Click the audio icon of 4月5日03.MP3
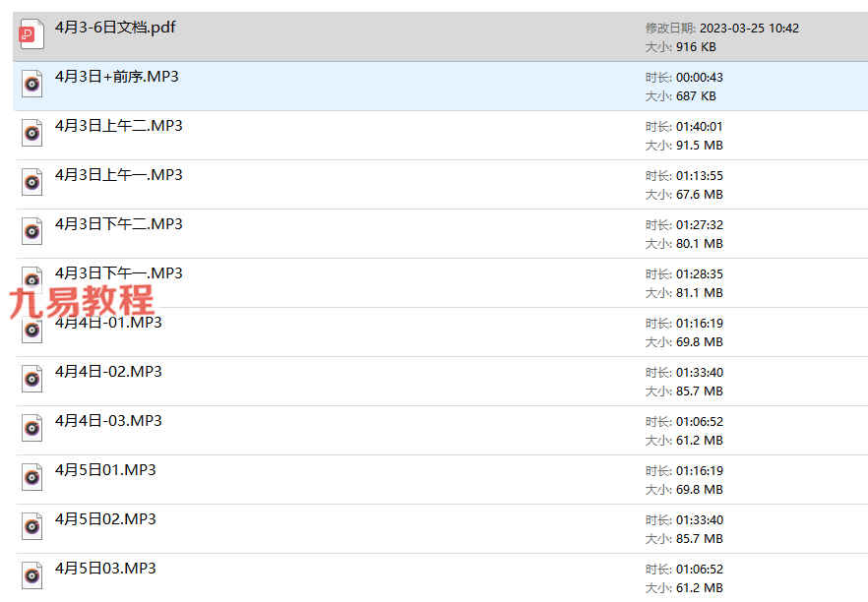The width and height of the screenshot is (868, 602). tap(31, 576)
